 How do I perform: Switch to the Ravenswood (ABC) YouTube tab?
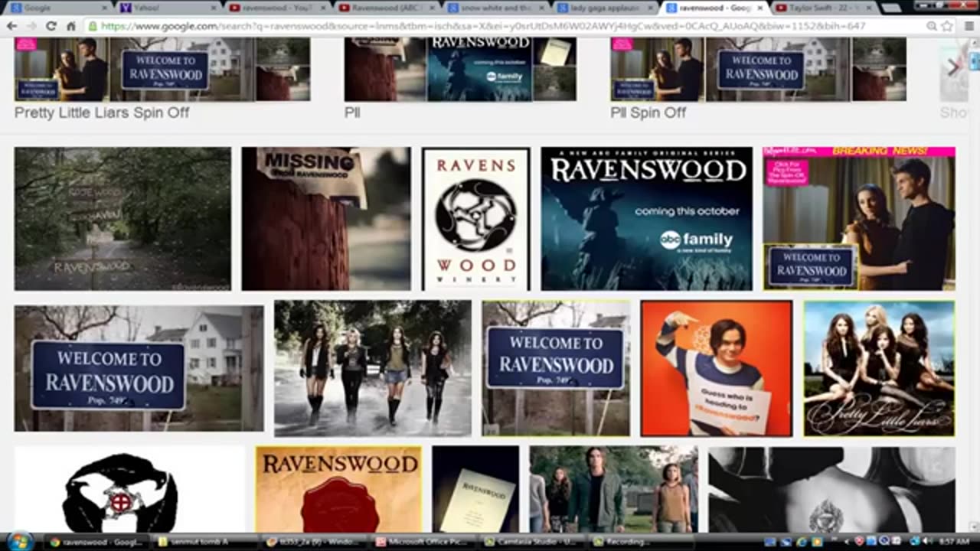pyautogui.click(x=387, y=8)
